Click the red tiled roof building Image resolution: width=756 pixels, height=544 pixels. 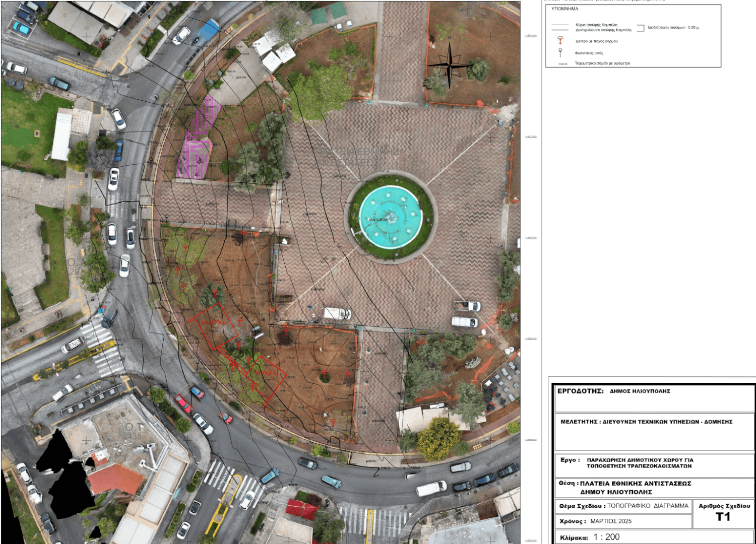click(x=116, y=479)
